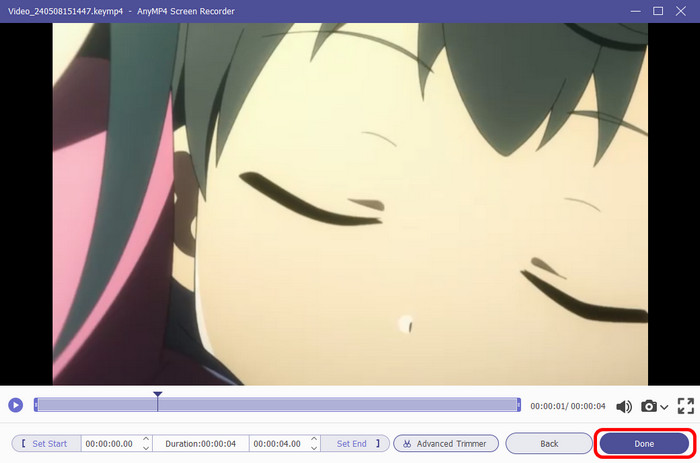Take a snapshot with the camera icon
This screenshot has width=700, height=463.
tap(649, 406)
